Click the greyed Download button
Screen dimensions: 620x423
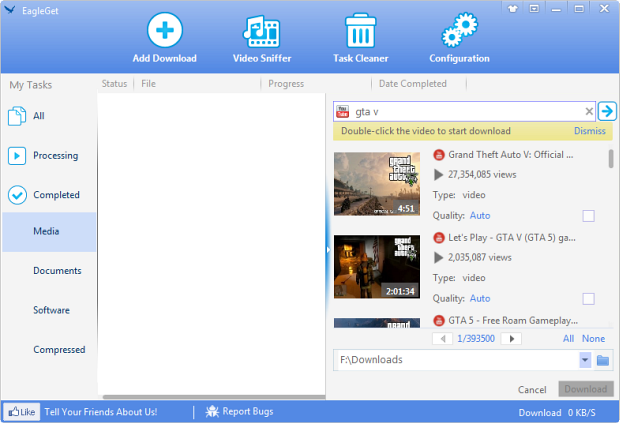586,389
